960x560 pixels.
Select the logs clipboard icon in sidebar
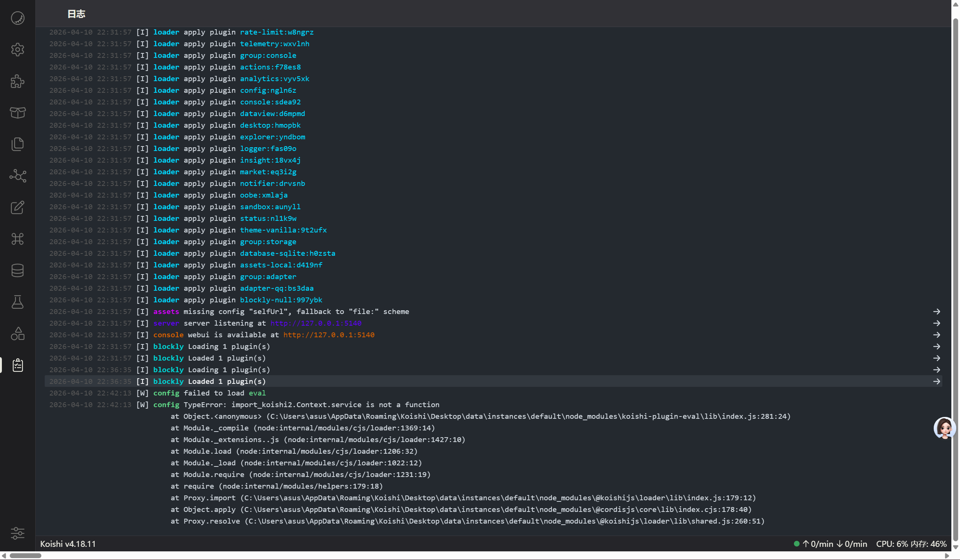[x=18, y=365]
